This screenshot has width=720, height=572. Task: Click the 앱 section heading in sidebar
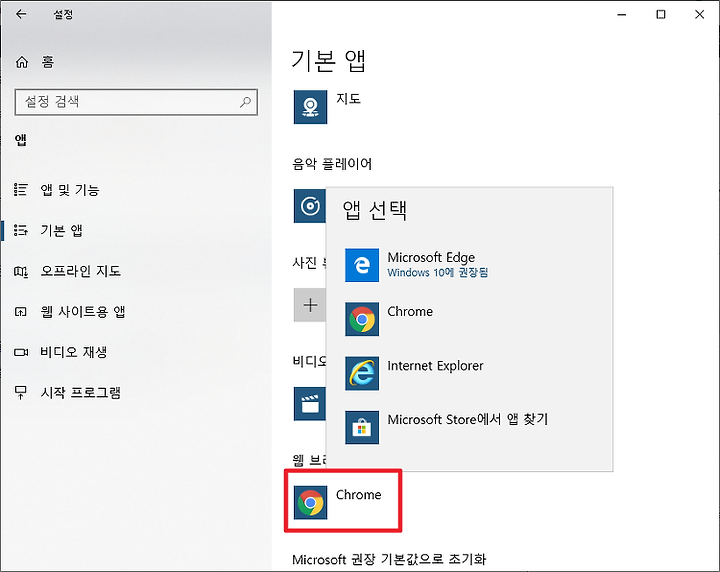click(x=21, y=140)
